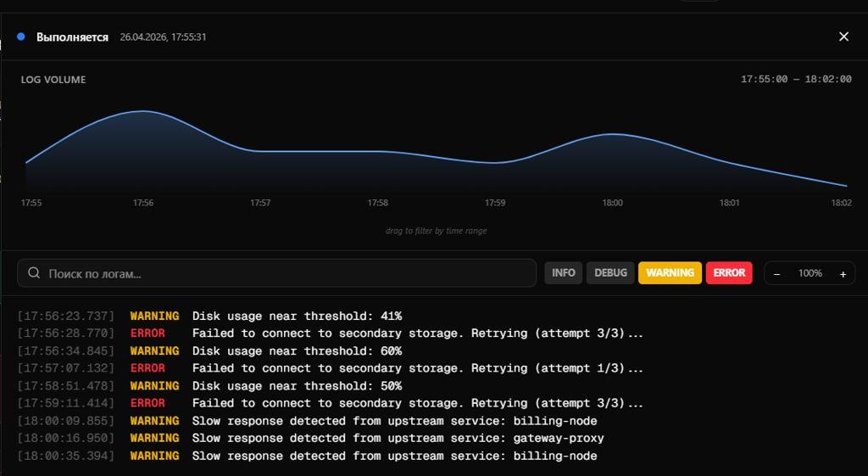Click the 'Выполняется' status label
The height and width of the screenshot is (476, 868).
(72, 37)
